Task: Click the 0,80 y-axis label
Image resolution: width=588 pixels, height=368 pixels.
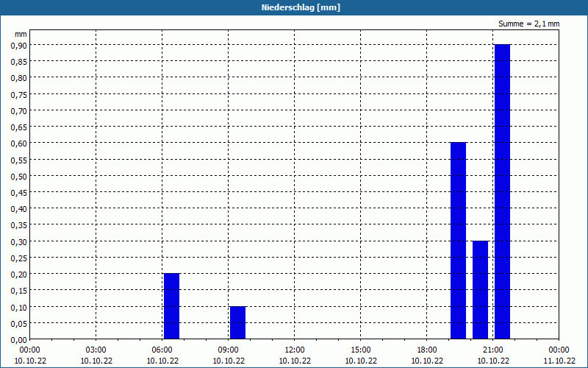Action: [18, 78]
